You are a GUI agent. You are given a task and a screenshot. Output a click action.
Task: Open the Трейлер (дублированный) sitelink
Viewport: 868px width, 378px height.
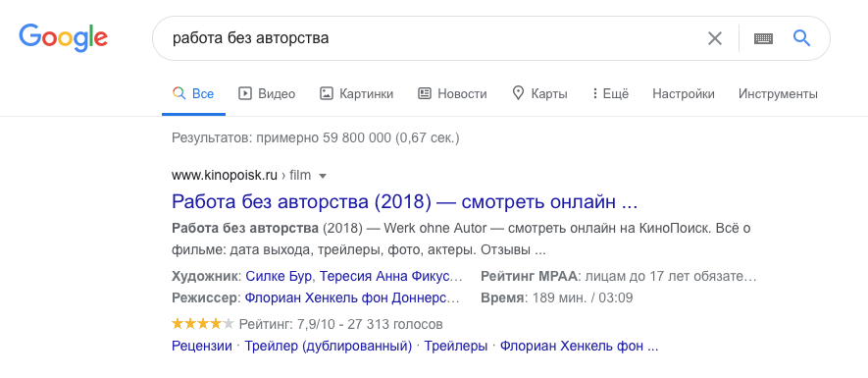point(329,347)
